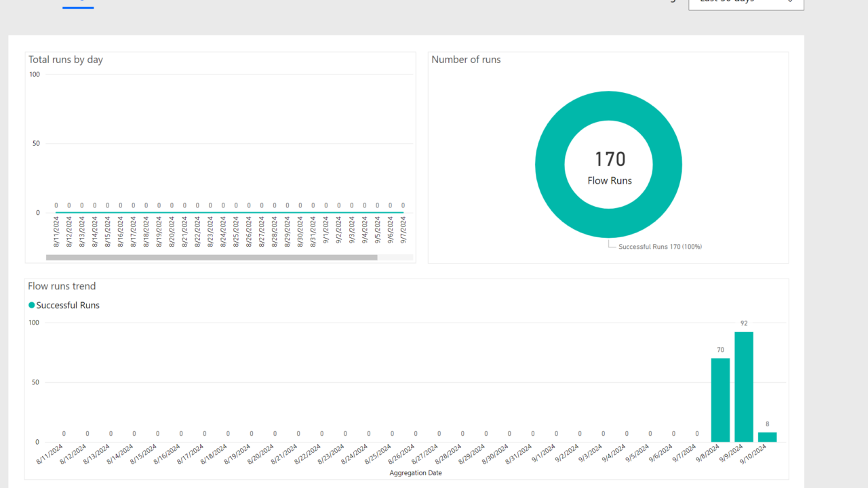
Task: Click 9/9/2024 on the Flow runs trend axis
Action: (732, 454)
